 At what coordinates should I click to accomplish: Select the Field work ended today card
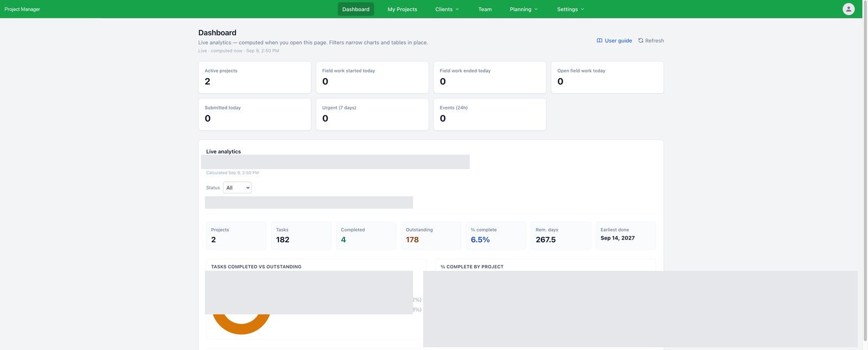(490, 77)
